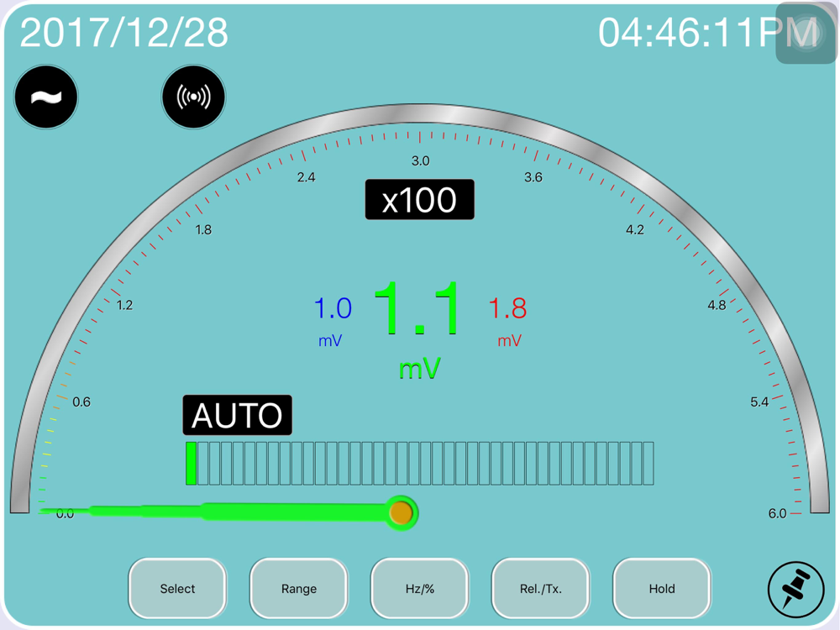Tap the AC wave mode icon

click(46, 97)
